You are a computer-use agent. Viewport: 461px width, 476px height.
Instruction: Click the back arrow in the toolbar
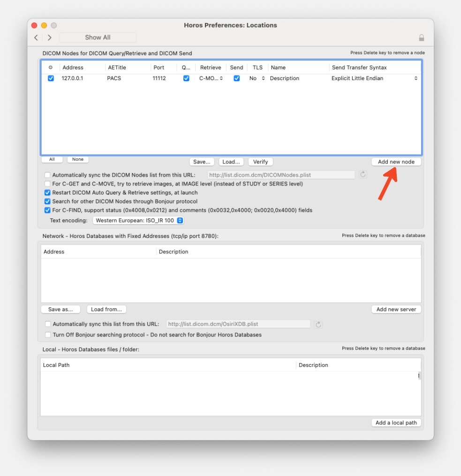[x=36, y=37]
